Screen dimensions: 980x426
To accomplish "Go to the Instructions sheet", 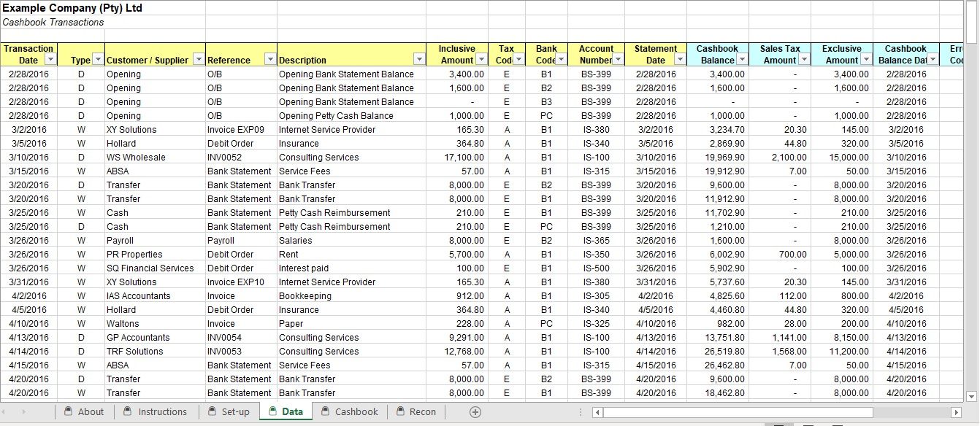I will [x=162, y=411].
